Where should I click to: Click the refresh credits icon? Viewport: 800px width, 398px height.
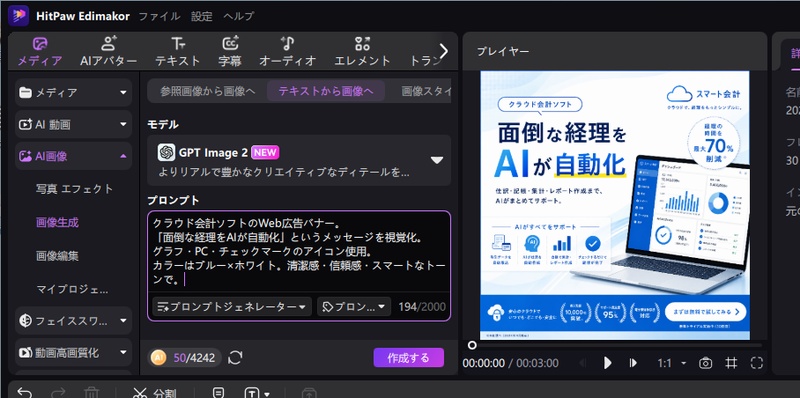tap(235, 358)
